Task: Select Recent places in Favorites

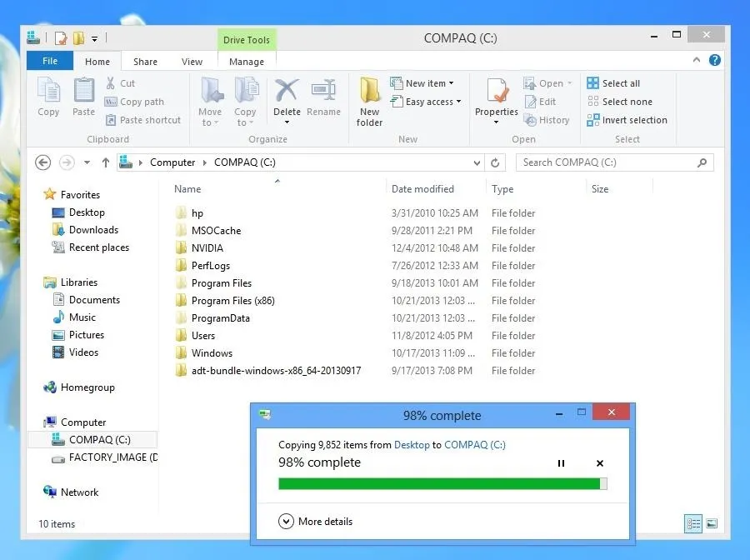Action: (90, 247)
